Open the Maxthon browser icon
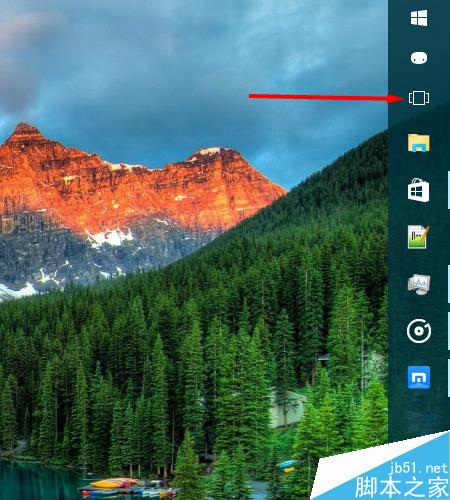The width and height of the screenshot is (450, 500). [x=419, y=378]
